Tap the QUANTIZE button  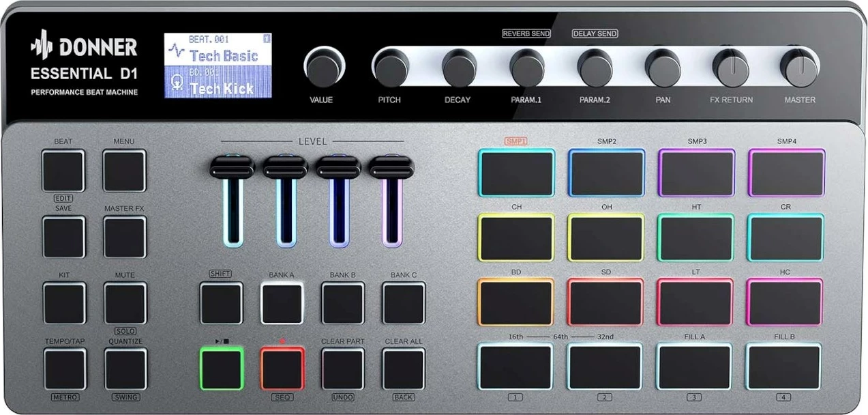(x=125, y=369)
